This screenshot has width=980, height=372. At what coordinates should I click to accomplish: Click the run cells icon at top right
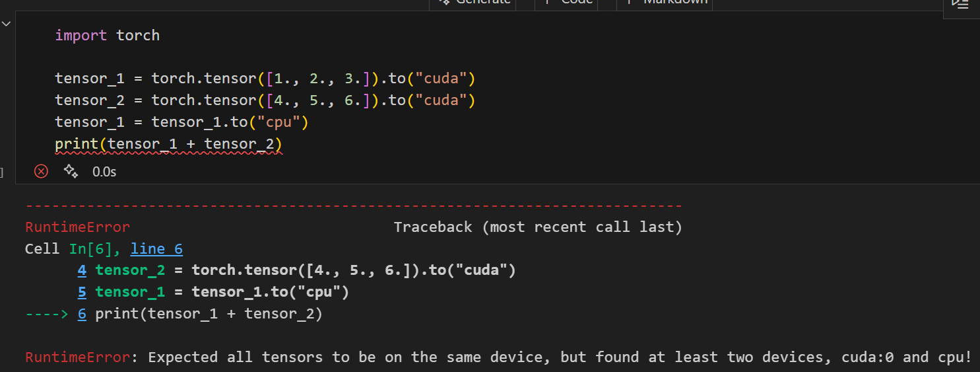[x=960, y=3]
